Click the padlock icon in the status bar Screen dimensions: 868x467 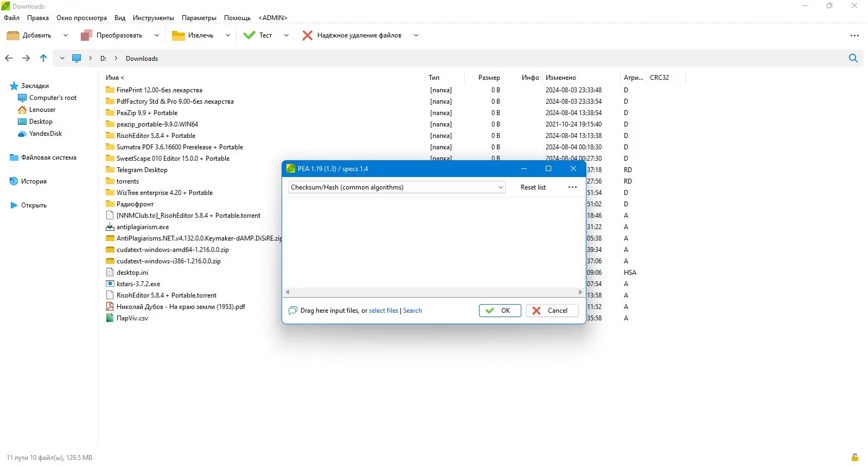click(x=855, y=457)
